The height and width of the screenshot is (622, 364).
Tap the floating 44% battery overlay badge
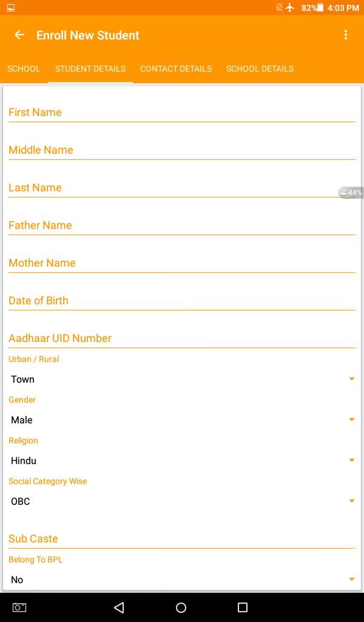click(x=351, y=193)
